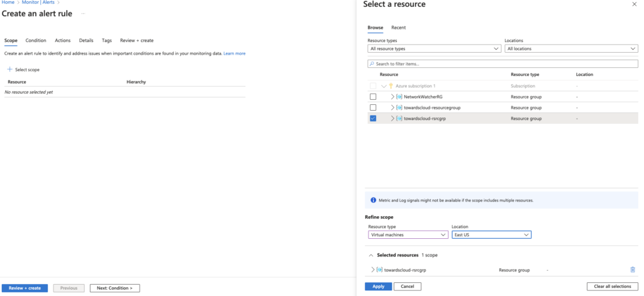Viewport: 644px width, 296px height.
Task: Expand towardscloud-rsrcgrp node in resource list
Action: point(392,119)
